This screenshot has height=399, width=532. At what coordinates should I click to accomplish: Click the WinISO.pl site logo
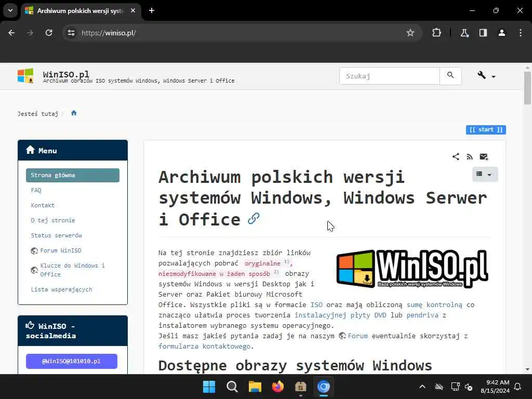(x=25, y=76)
